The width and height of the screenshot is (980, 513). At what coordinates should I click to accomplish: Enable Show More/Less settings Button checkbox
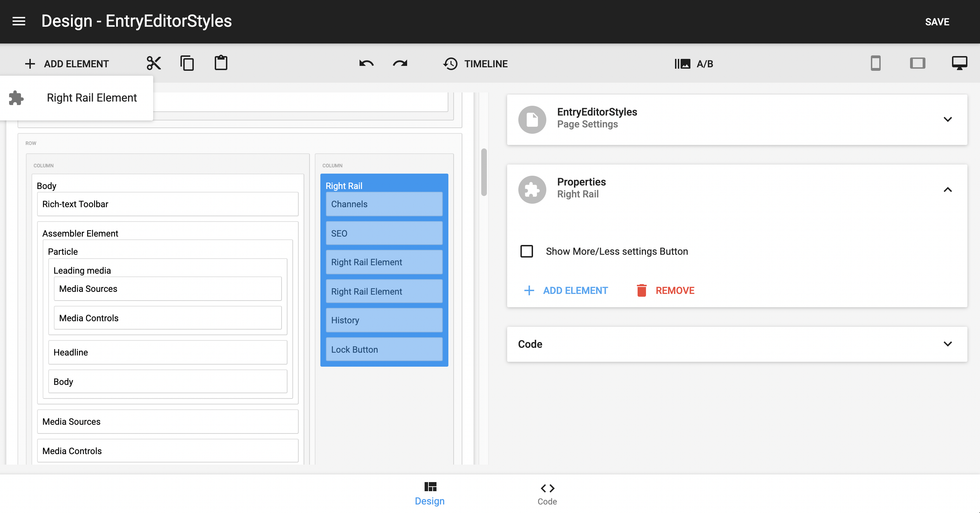point(527,251)
